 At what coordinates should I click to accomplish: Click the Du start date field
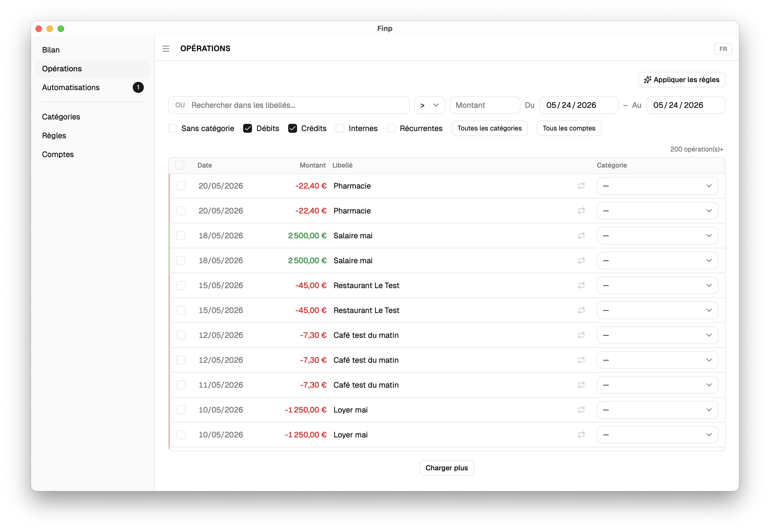coord(579,105)
